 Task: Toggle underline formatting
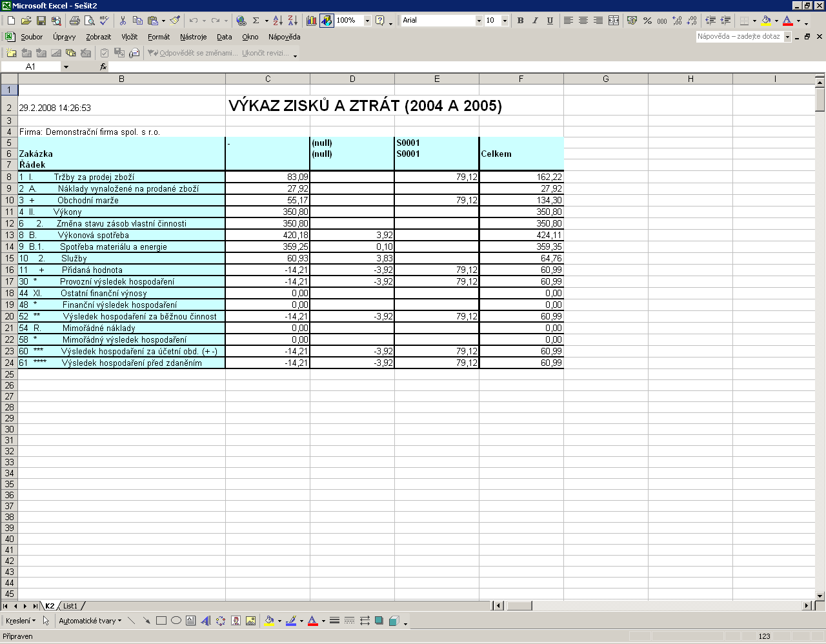click(550, 21)
